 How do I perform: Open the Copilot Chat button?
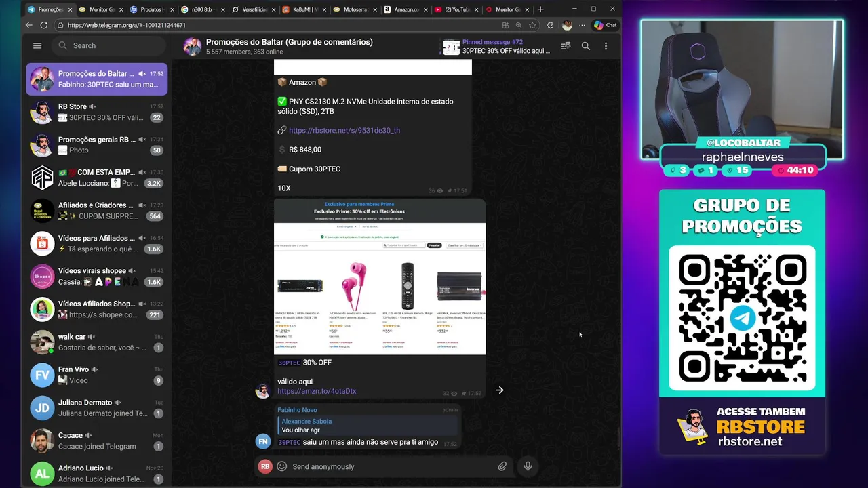click(605, 25)
